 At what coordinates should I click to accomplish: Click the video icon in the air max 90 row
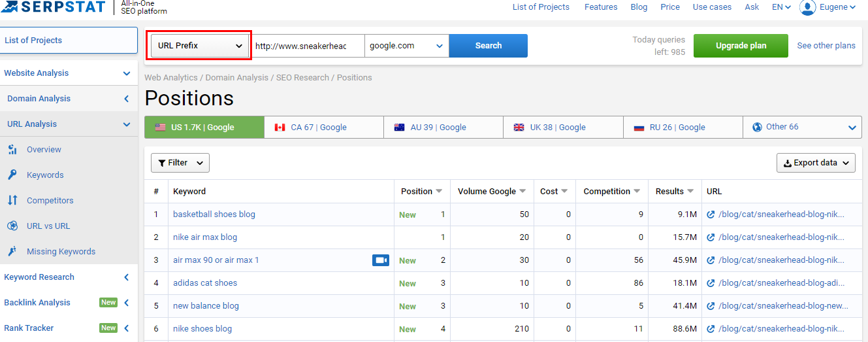pos(381,260)
